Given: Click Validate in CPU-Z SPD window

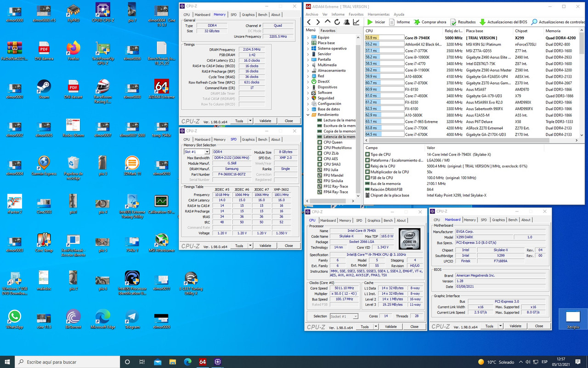Looking at the screenshot, I should [265, 246].
